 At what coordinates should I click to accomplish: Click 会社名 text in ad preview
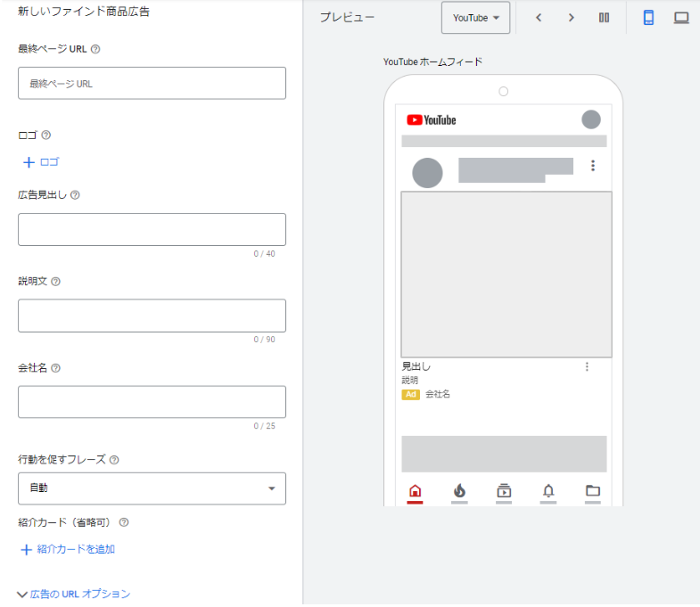point(438,394)
